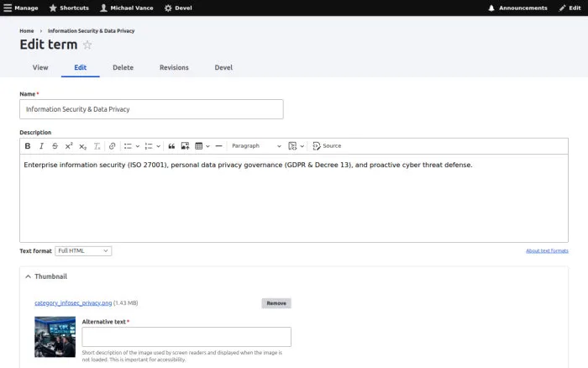This screenshot has height=368, width=588.
Task: Select the Edit tab
Action: [x=81, y=67]
